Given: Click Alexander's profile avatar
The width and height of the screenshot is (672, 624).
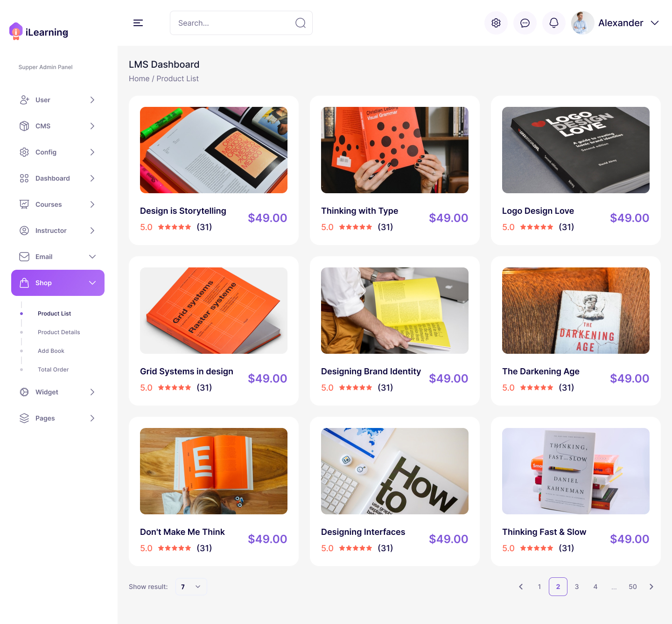Looking at the screenshot, I should point(583,23).
